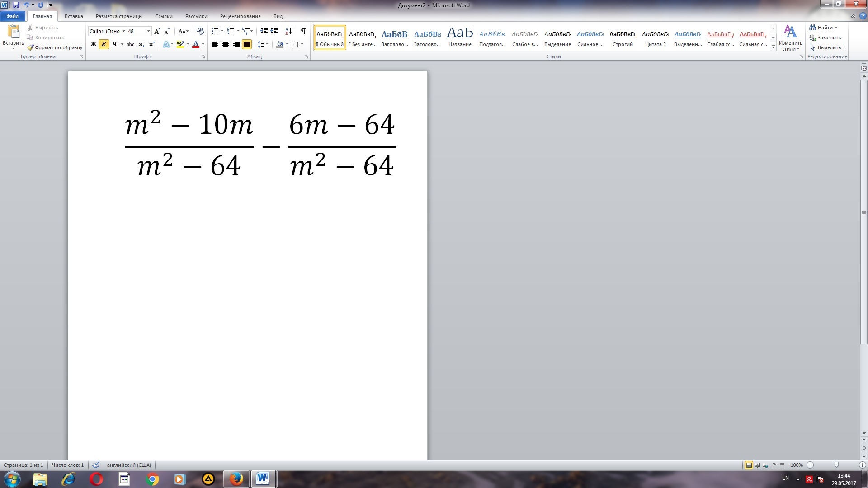This screenshot has width=868, height=488.
Task: Click the Increase Indent icon
Action: [274, 31]
